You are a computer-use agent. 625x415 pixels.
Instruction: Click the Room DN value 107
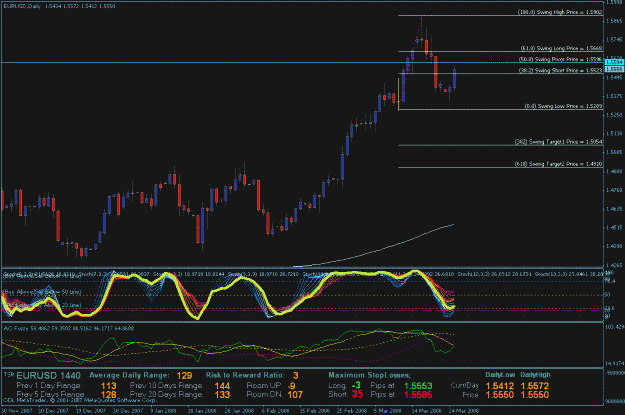(x=295, y=395)
